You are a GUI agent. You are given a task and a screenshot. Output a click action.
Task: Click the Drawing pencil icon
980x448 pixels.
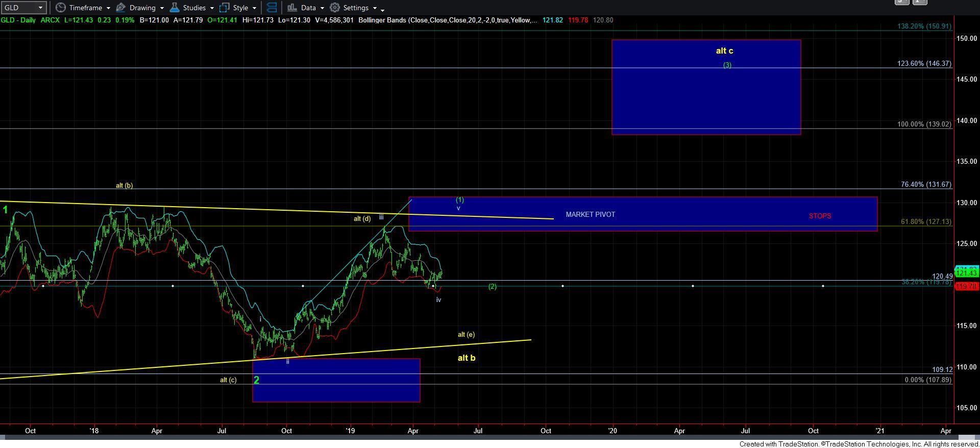(x=121, y=8)
